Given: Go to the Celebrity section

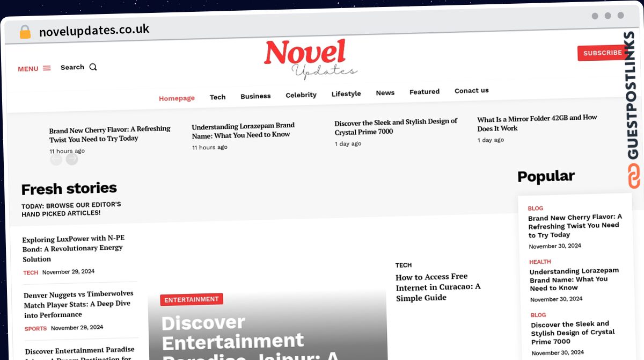Looking at the screenshot, I should click(301, 95).
